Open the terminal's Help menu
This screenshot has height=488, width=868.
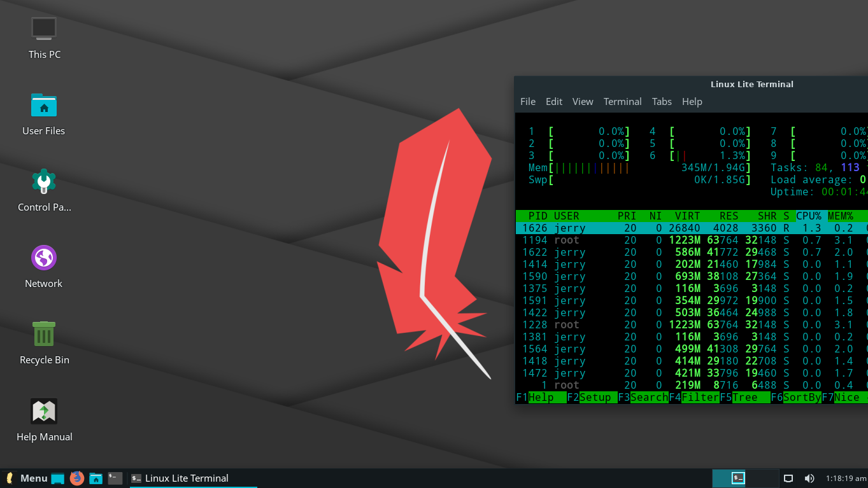pos(692,102)
